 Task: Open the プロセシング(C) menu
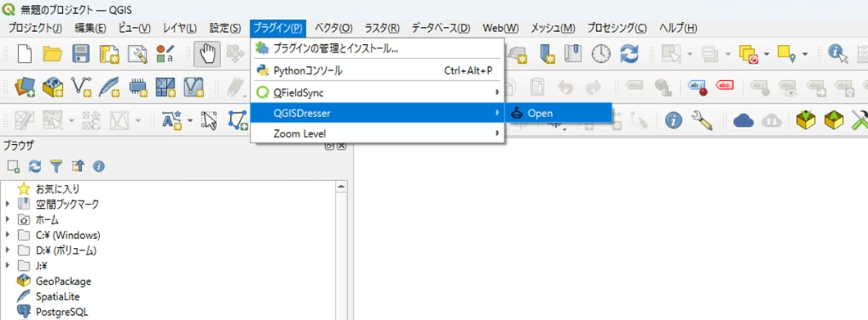tap(617, 28)
